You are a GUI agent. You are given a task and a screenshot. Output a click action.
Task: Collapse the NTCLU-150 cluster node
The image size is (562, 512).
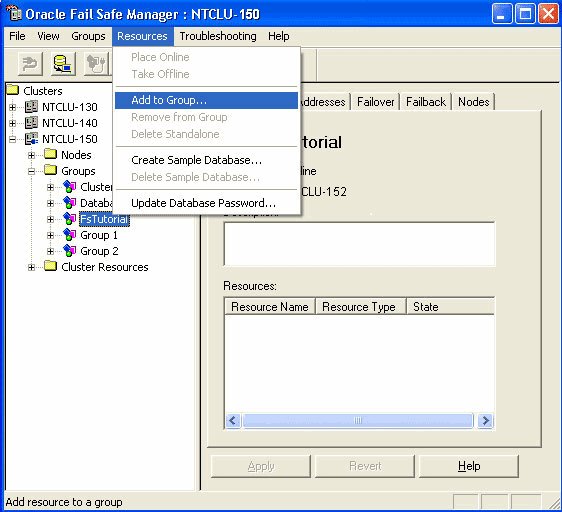click(x=13, y=139)
